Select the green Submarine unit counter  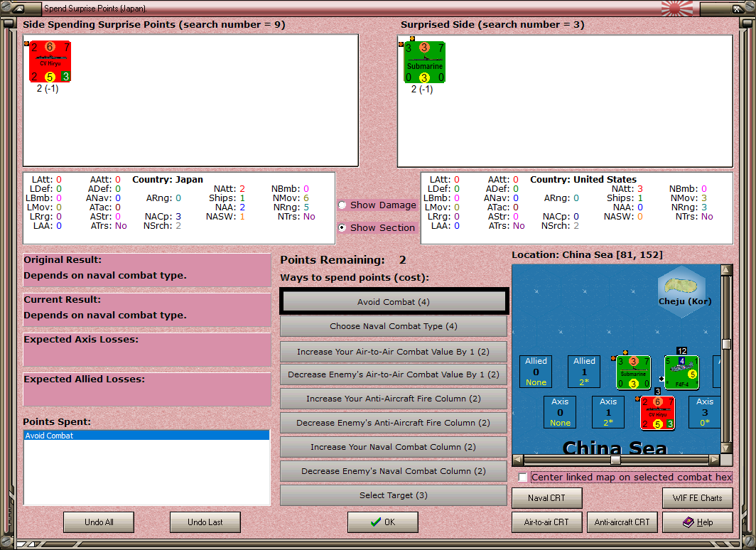click(x=424, y=63)
